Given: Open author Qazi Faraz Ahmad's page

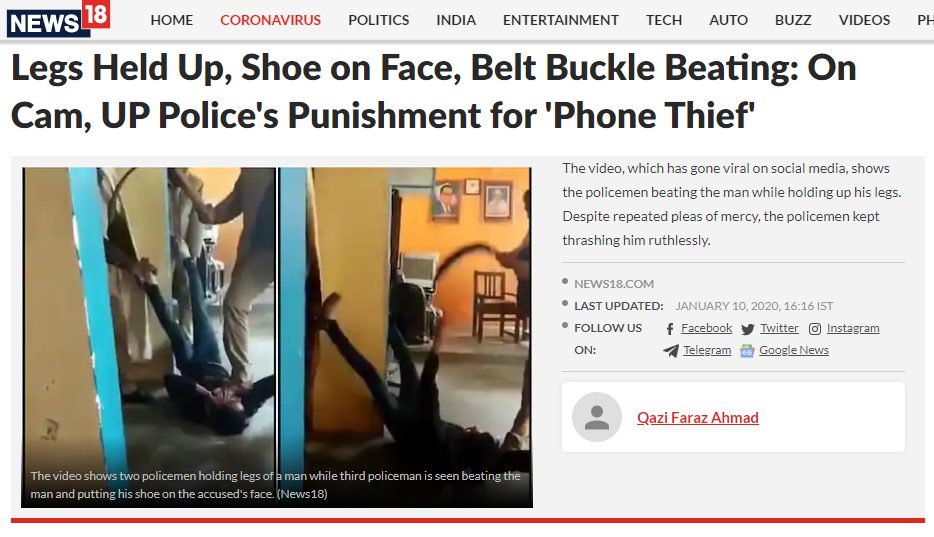Looking at the screenshot, I should pyautogui.click(x=698, y=417).
